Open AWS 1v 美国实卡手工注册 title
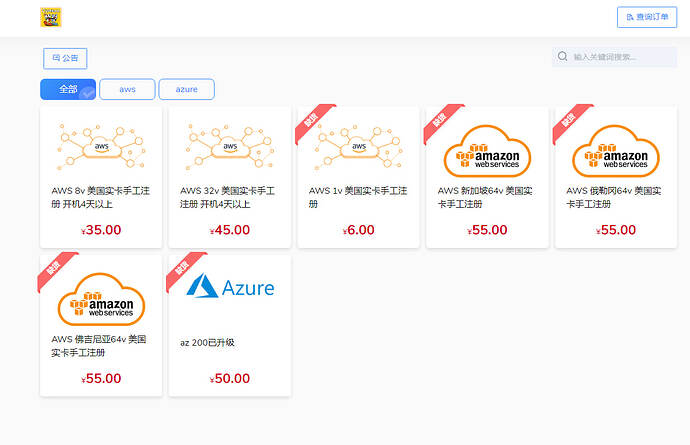The image size is (690, 445). (358, 197)
